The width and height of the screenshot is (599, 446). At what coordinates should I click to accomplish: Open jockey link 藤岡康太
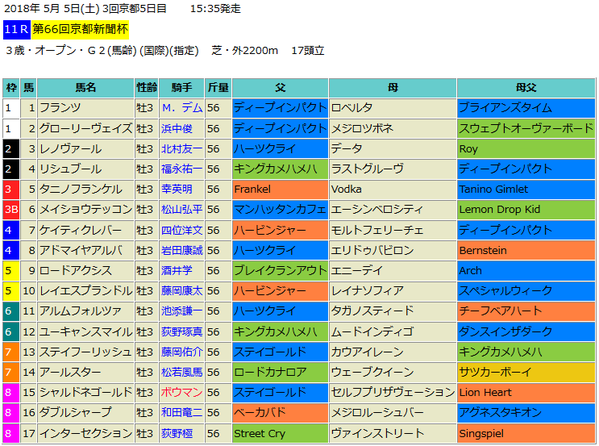coord(182,291)
